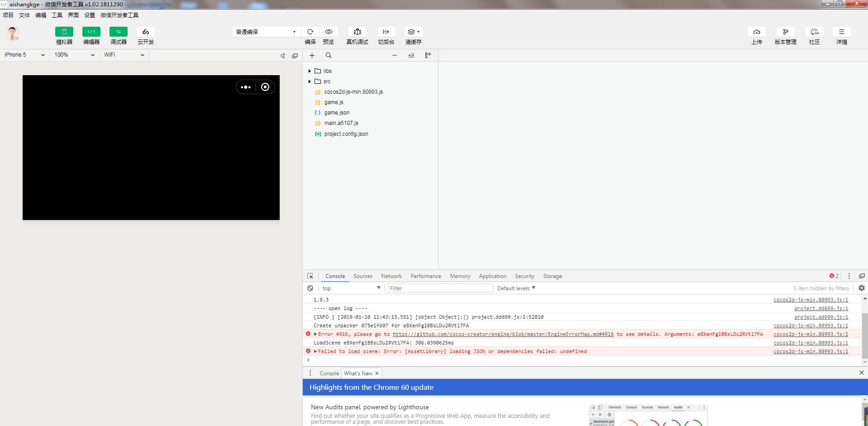The width and height of the screenshot is (868, 426).
Task: Open 云开发 cloud development
Action: pos(145,32)
